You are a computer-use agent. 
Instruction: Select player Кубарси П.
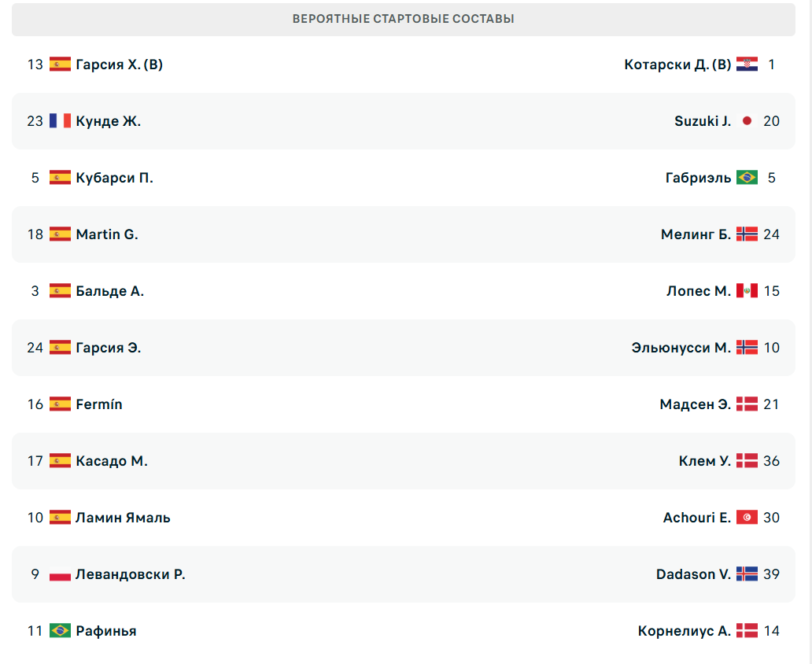pos(114,178)
